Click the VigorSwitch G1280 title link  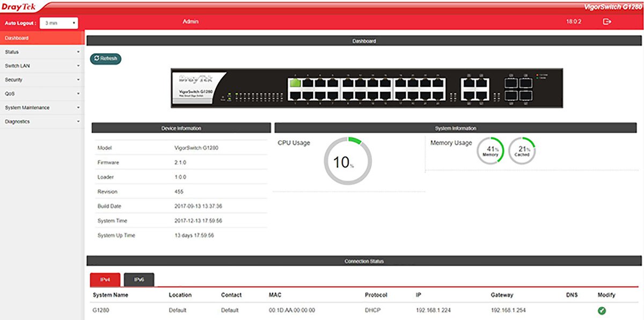[612, 6]
